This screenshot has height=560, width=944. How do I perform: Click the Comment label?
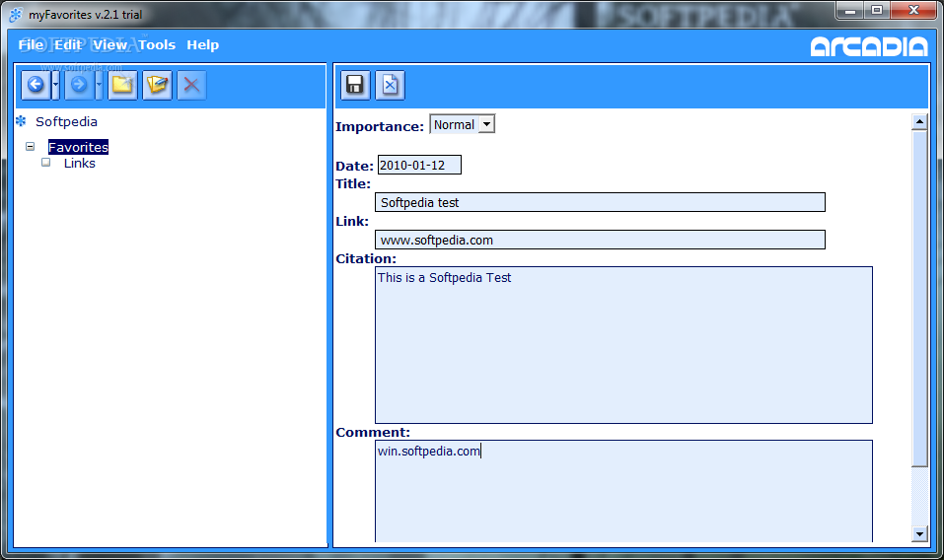(x=373, y=433)
